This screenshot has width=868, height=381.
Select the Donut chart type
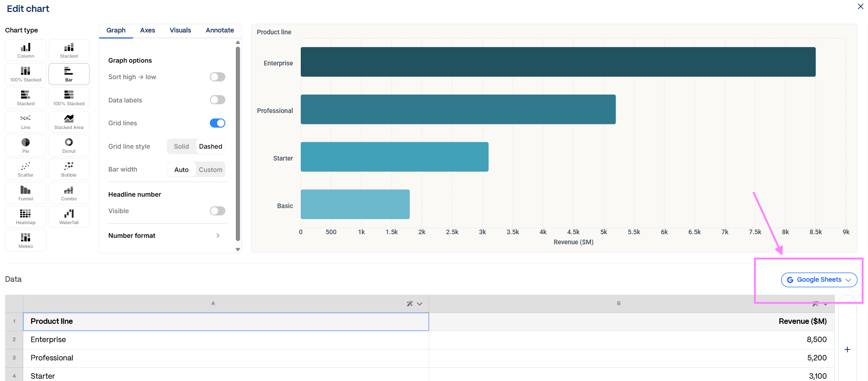click(x=69, y=145)
